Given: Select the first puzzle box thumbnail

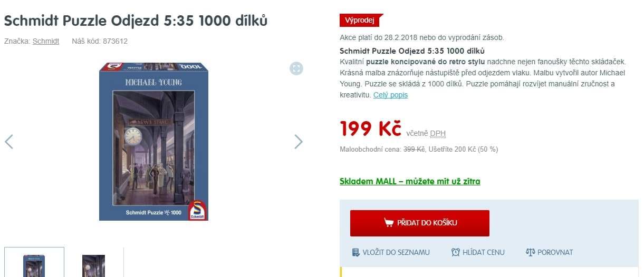Looking at the screenshot, I should [x=34, y=262].
